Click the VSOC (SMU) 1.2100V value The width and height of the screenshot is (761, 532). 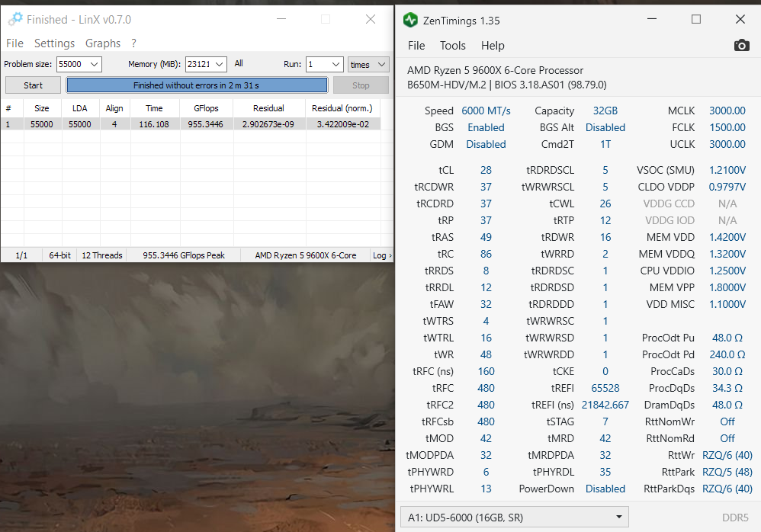(x=727, y=170)
